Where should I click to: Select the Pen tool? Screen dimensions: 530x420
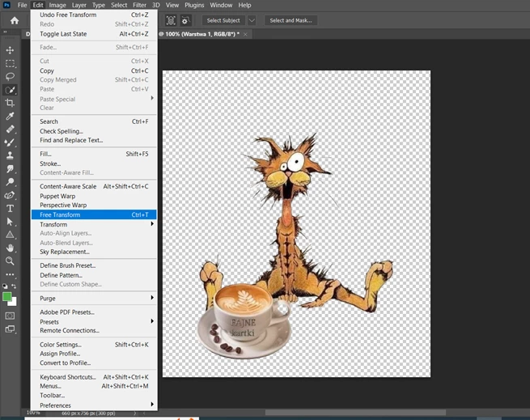10,195
